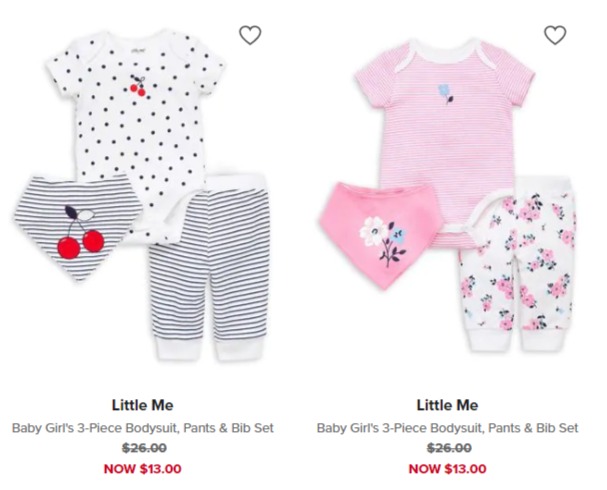The image size is (607, 490).
Task: Open Little Me brand link under pink set
Action: (x=447, y=405)
